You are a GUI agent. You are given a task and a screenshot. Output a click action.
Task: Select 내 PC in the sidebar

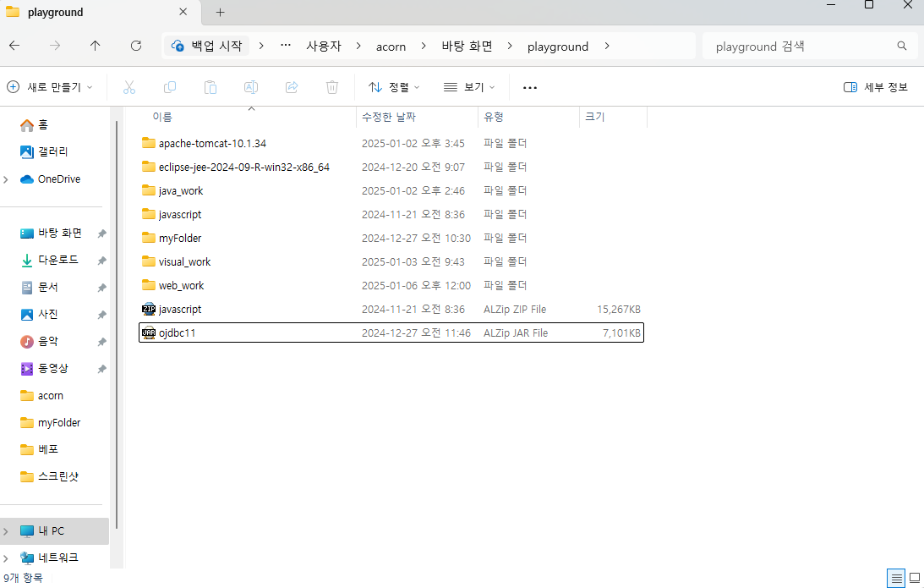(x=54, y=530)
